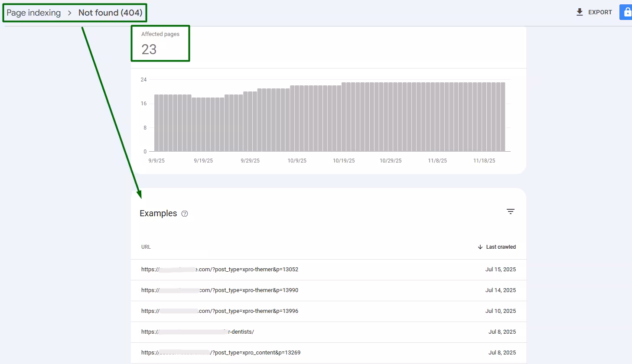632x364 pixels.
Task: Open the filter icon above the Examples table
Action: 511,211
